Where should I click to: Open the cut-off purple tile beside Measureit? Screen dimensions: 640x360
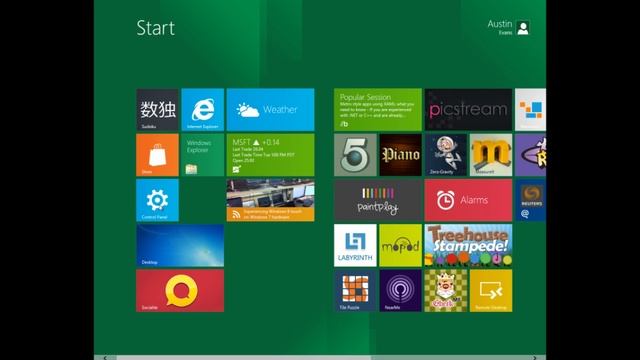531,155
